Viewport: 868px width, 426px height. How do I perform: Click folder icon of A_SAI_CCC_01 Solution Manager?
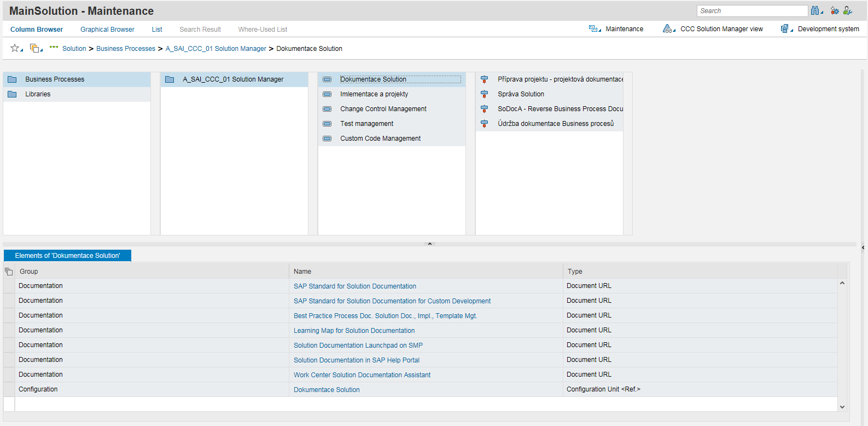tap(170, 79)
